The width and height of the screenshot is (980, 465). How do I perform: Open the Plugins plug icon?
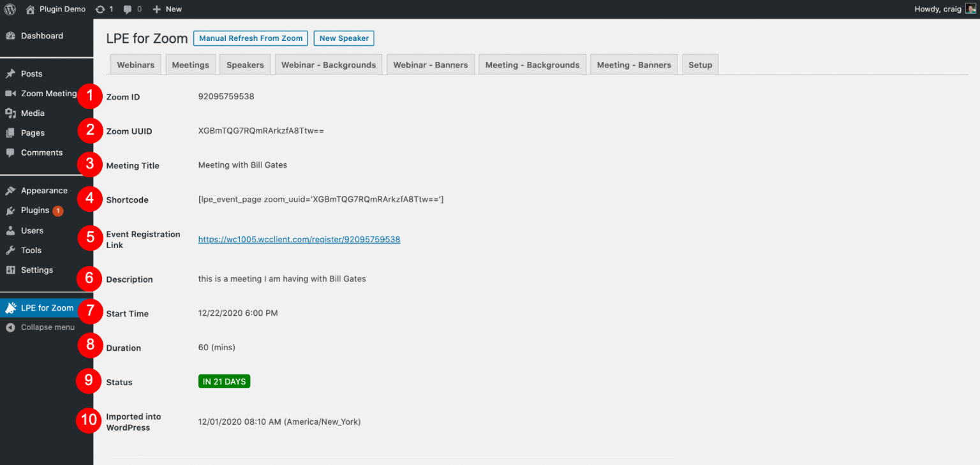(10, 210)
